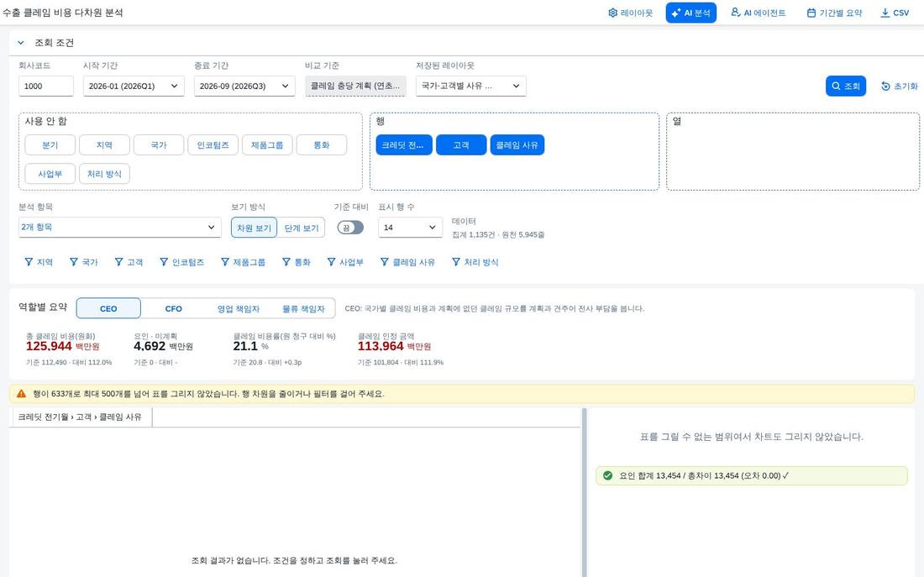Click the 크레딧 전... row chip

pos(404,145)
